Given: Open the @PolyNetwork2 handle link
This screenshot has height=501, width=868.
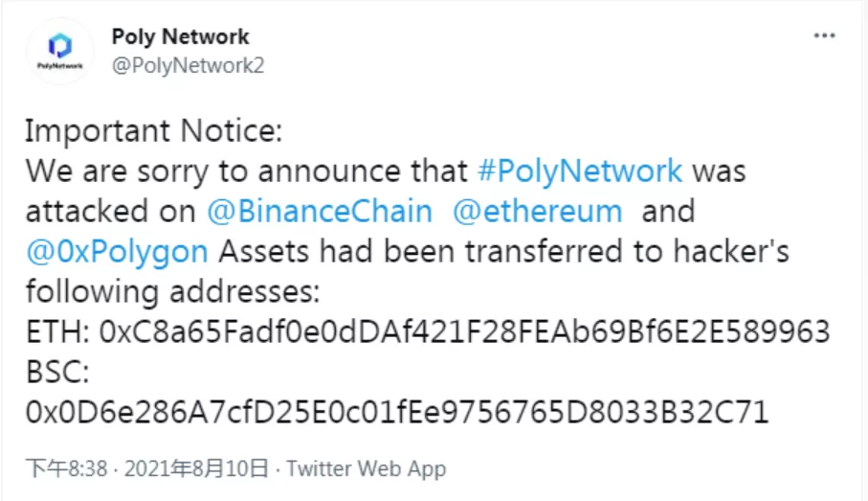Looking at the screenshot, I should pos(189,65).
